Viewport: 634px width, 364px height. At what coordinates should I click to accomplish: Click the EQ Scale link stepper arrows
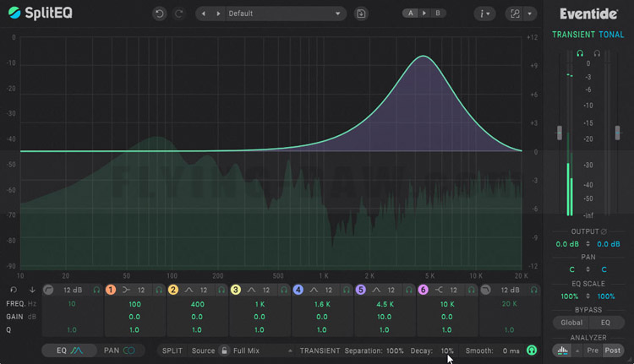pyautogui.click(x=588, y=296)
